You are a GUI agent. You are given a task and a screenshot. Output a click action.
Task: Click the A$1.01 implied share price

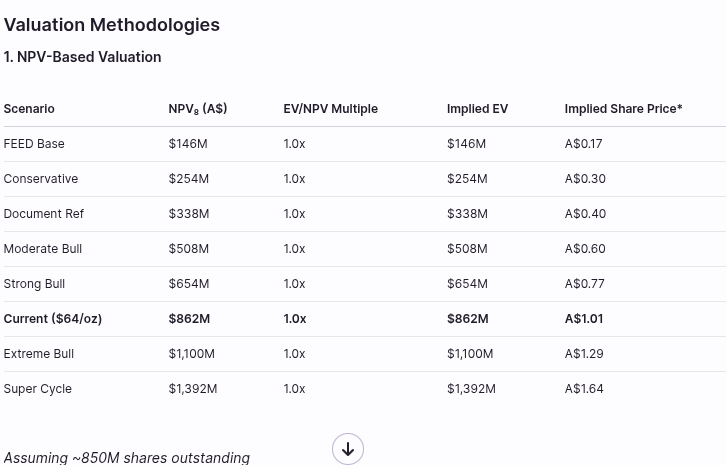(584, 319)
